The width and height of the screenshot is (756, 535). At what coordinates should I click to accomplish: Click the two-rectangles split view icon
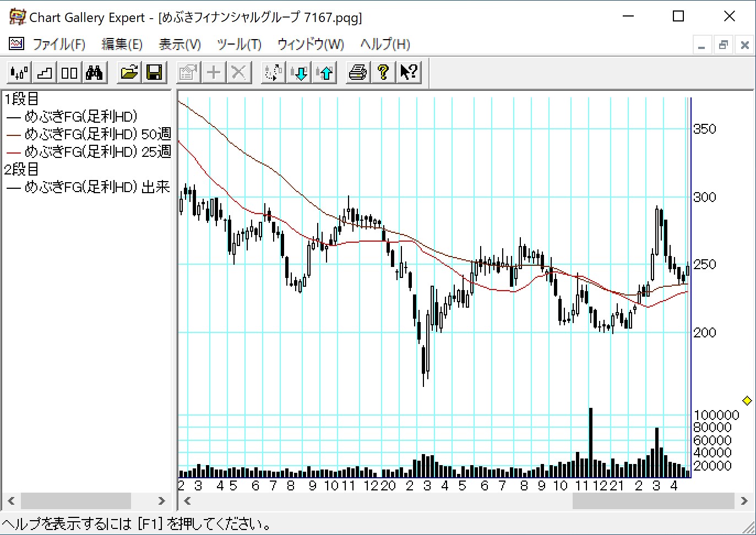[x=69, y=73]
